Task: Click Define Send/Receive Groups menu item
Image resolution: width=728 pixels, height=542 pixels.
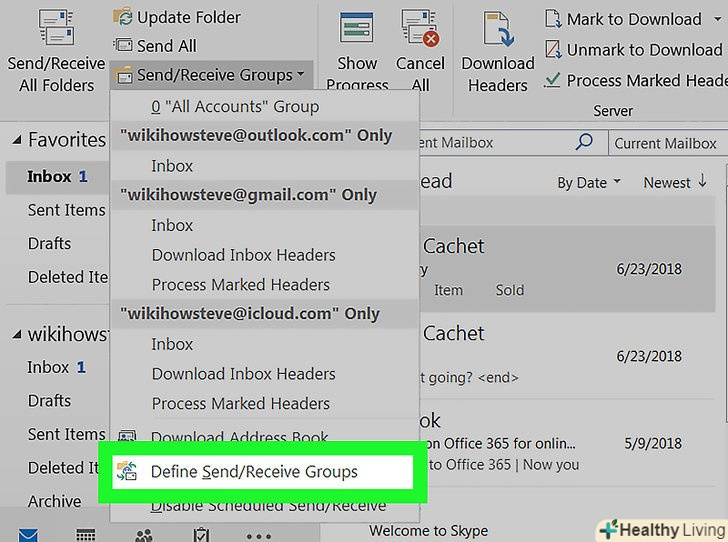Action: click(x=262, y=471)
